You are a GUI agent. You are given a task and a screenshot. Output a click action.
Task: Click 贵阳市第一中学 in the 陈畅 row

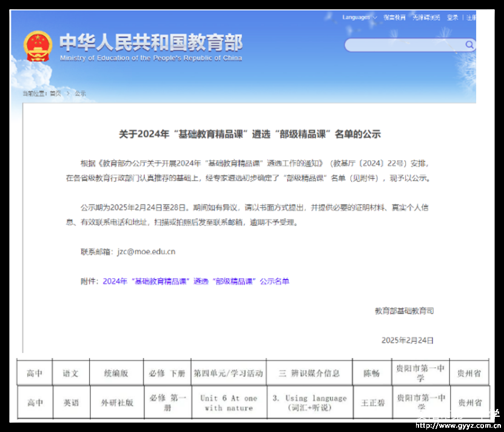(420, 373)
